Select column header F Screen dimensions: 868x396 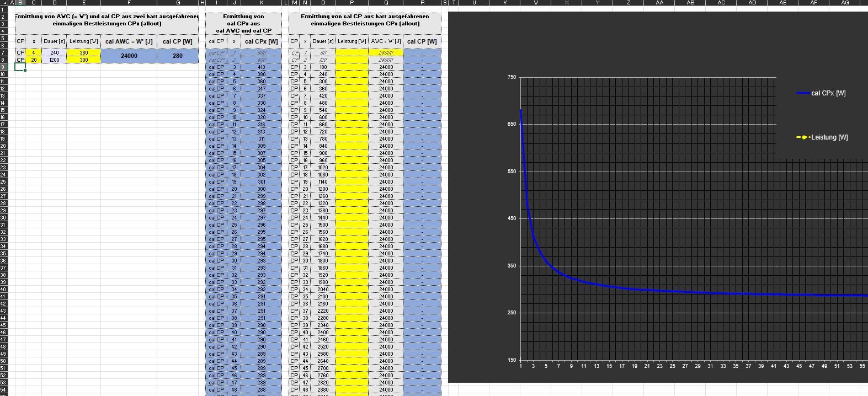pyautogui.click(x=129, y=3)
